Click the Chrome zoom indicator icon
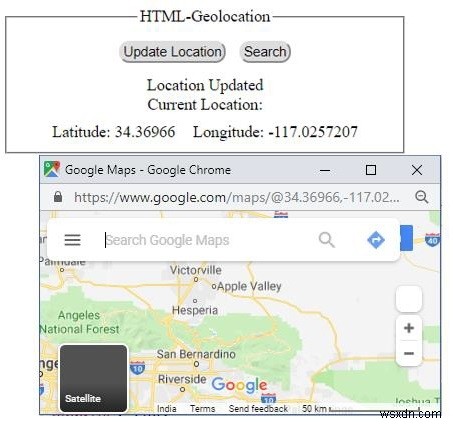Viewport: 453px width, 424px height. click(421, 197)
